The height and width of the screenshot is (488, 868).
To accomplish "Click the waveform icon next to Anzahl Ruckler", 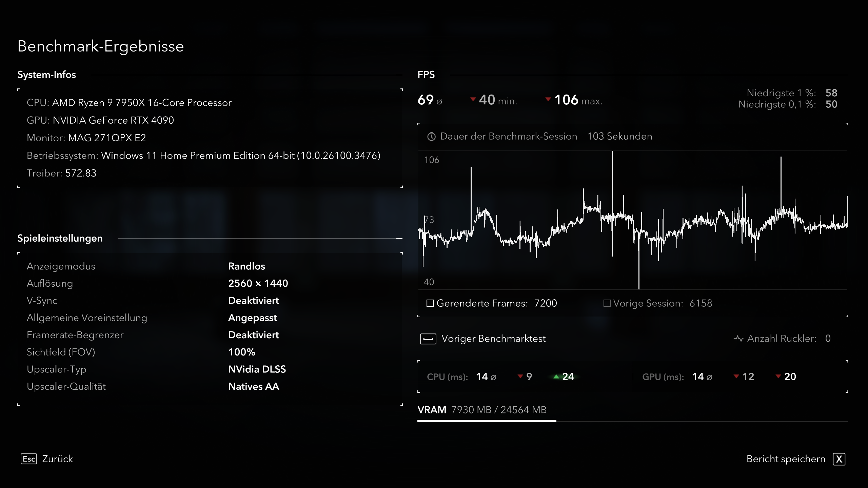I will tap(739, 338).
